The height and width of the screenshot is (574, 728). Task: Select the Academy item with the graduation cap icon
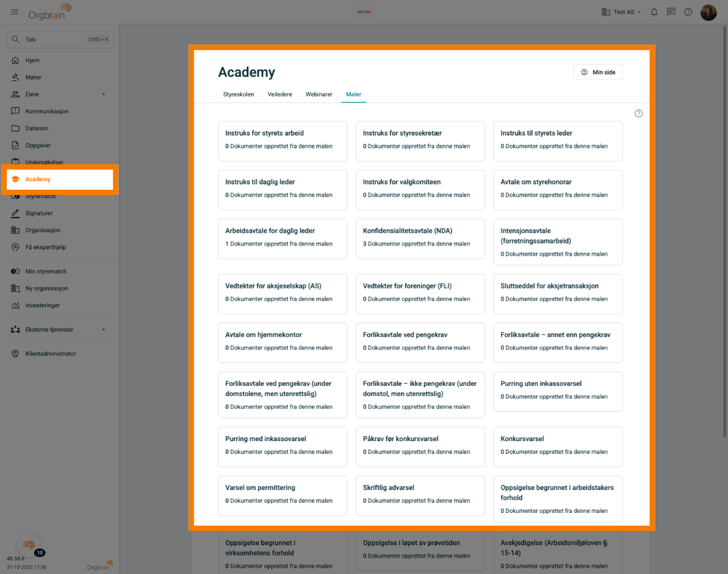click(60, 179)
